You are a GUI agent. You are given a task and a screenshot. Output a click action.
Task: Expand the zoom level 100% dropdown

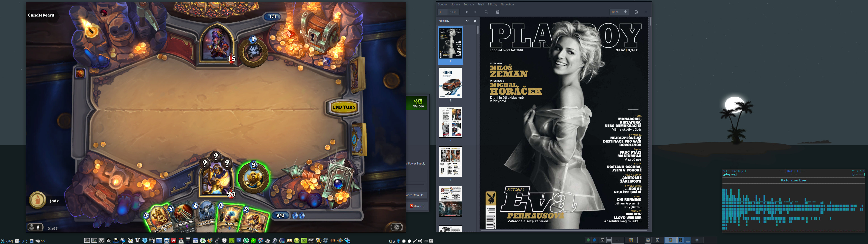coord(625,12)
